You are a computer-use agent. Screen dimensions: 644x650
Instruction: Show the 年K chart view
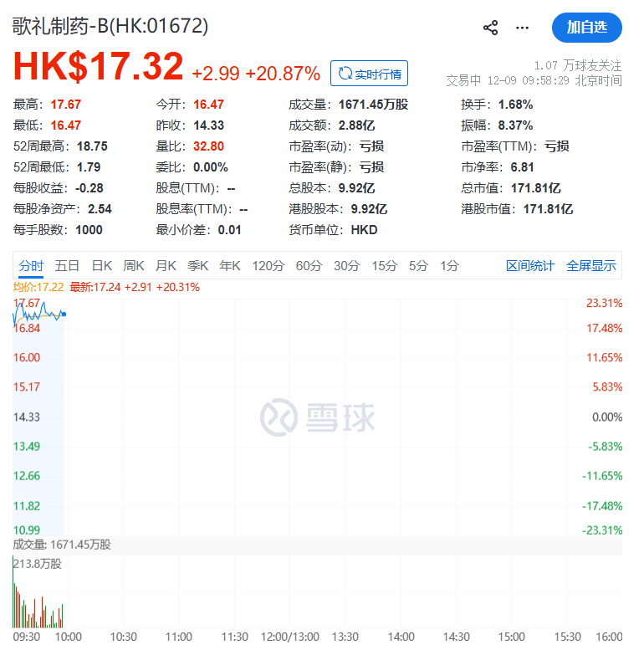click(229, 266)
